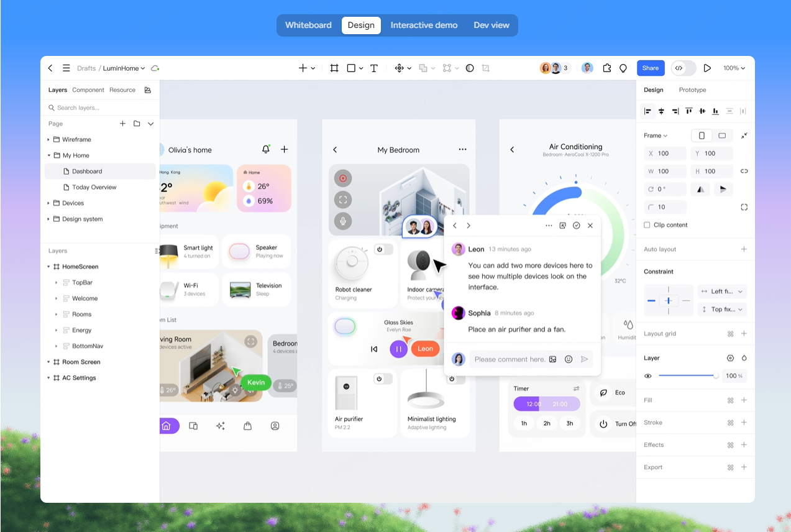Expand the Wireframe folder
This screenshot has height=532, width=791.
pyautogui.click(x=48, y=140)
